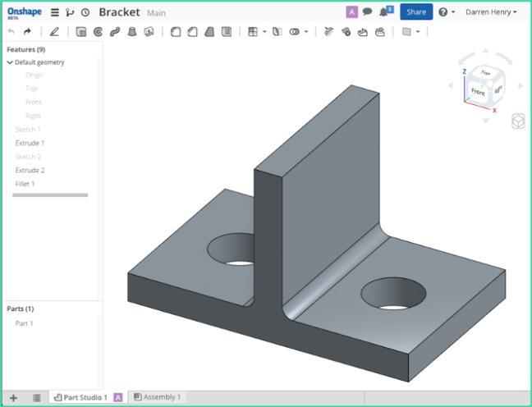Image resolution: width=532 pixels, height=407 pixels.
Task: Click the view display cube icon
Action: 518,121
